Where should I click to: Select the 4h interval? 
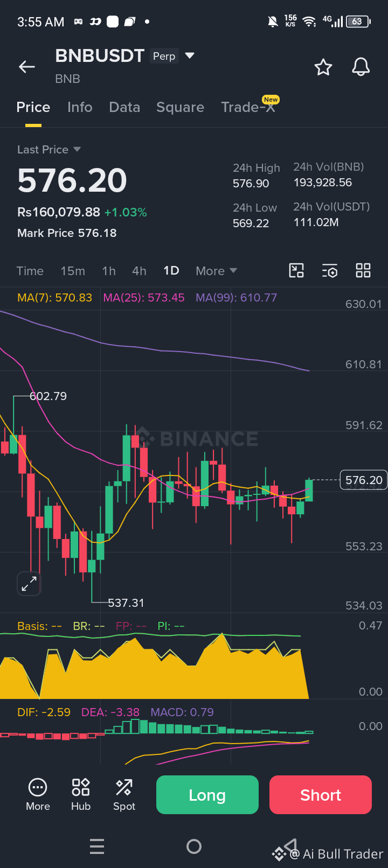139,271
